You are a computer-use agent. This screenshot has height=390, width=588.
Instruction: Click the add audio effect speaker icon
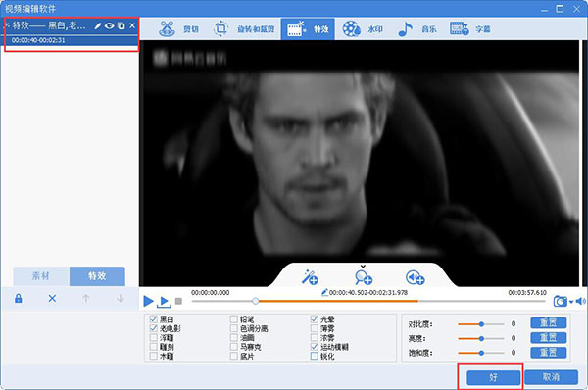[x=415, y=278]
